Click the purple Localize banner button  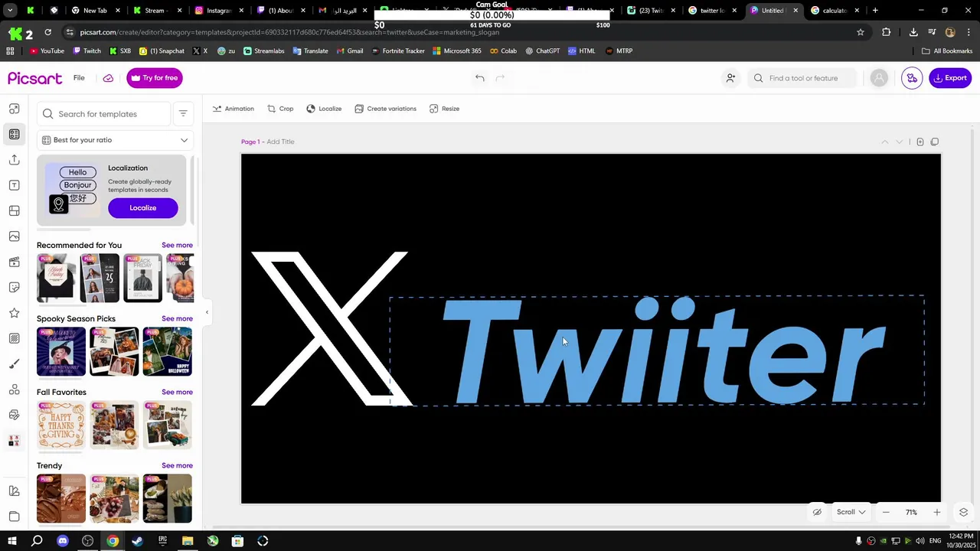(x=142, y=208)
